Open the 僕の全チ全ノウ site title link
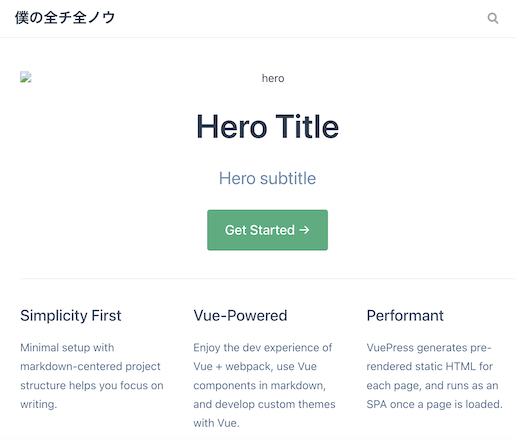This screenshot has width=515, height=440. click(x=65, y=18)
